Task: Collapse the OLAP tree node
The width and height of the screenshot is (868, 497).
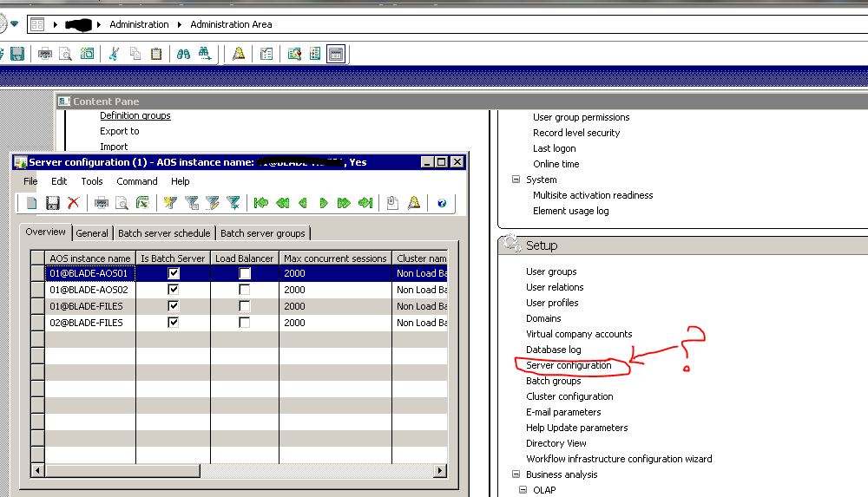Action: coord(523,490)
